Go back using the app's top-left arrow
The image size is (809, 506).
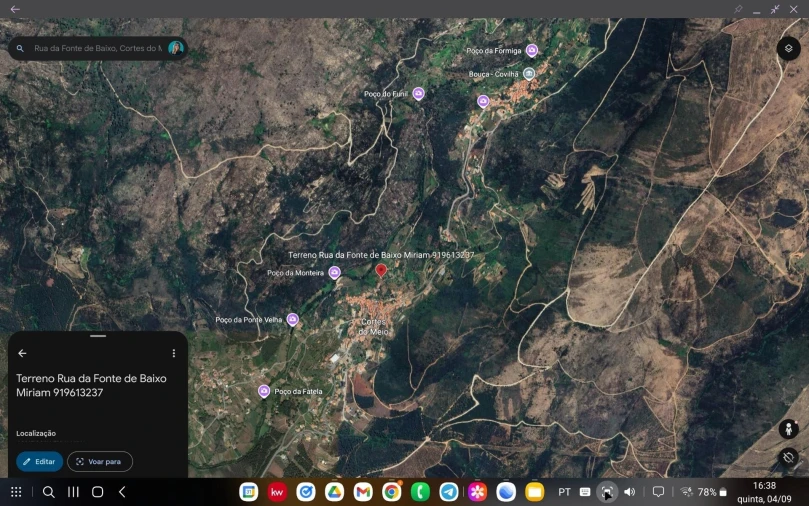pos(15,9)
